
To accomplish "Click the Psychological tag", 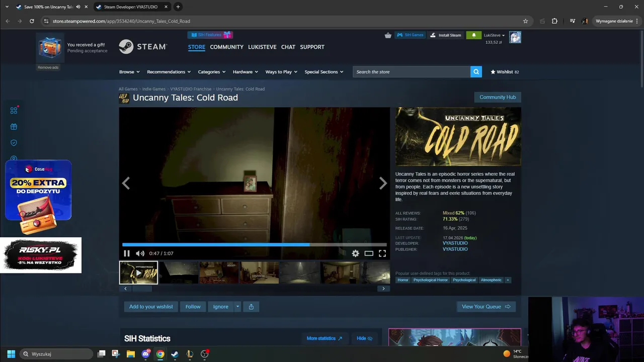I will point(464,280).
